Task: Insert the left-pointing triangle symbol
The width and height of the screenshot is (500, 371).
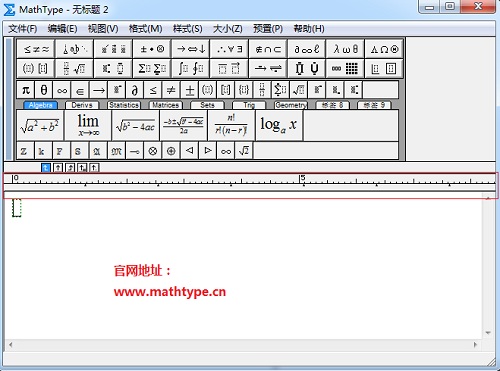Action: [189, 151]
